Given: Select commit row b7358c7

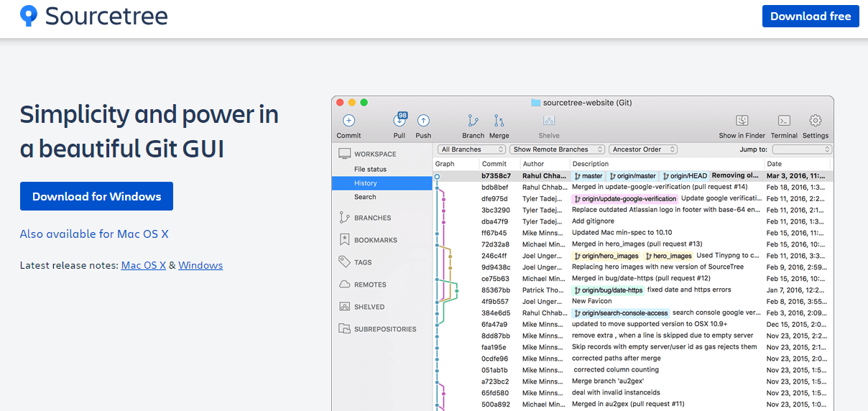Looking at the screenshot, I should [633, 175].
